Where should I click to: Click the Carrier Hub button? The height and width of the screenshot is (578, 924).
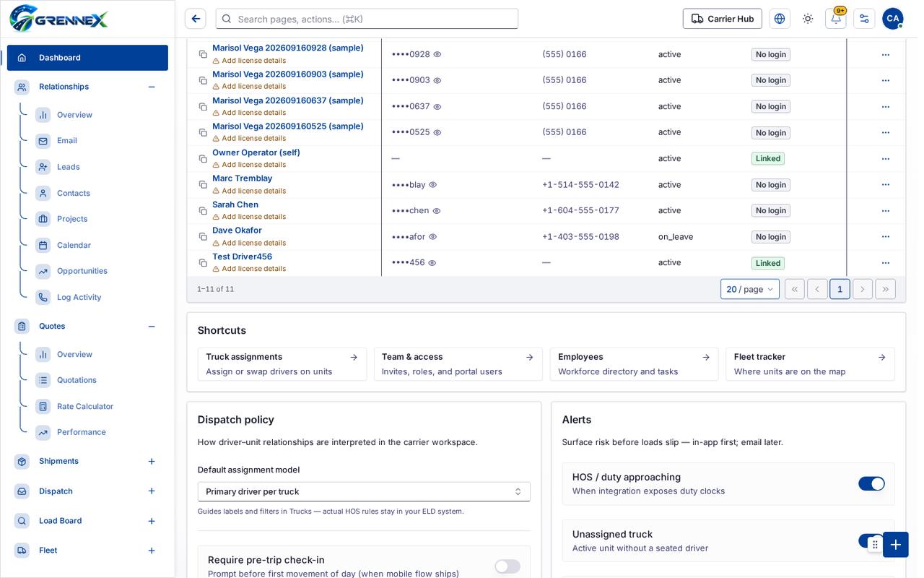722,19
